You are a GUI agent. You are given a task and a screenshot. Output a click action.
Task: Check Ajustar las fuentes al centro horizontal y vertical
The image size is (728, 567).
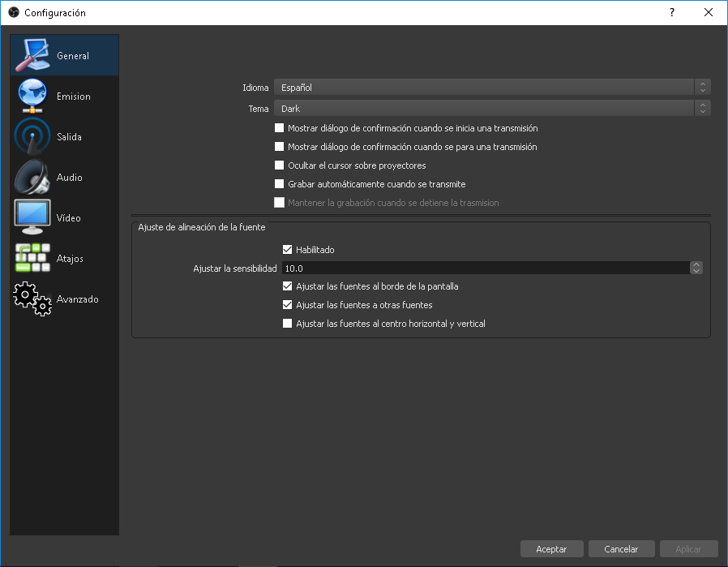pos(288,323)
